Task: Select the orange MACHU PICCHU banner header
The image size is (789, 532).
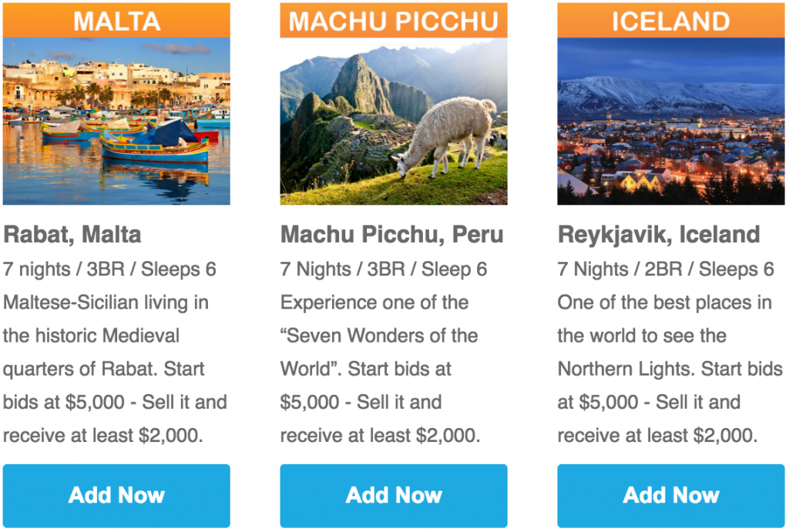Action: pyautogui.click(x=394, y=21)
